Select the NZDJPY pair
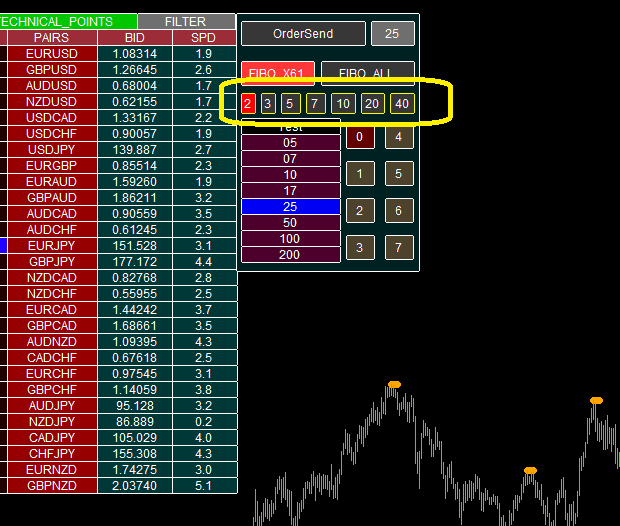Image resolution: width=620 pixels, height=526 pixels. point(52,422)
